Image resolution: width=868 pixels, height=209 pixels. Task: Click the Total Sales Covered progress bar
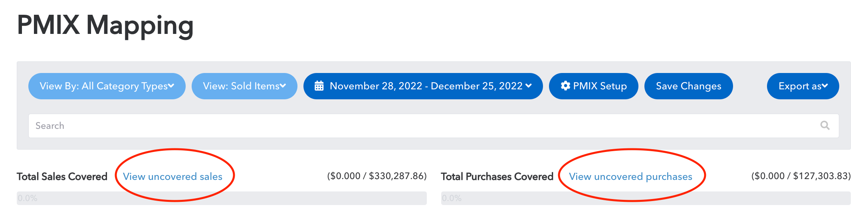pyautogui.click(x=222, y=198)
